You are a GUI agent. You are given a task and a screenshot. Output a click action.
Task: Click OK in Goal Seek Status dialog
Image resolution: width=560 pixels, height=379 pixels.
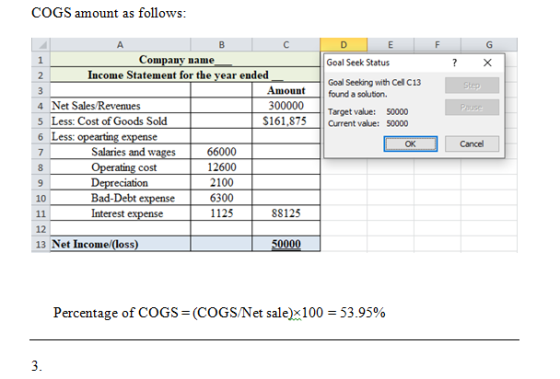pos(410,144)
